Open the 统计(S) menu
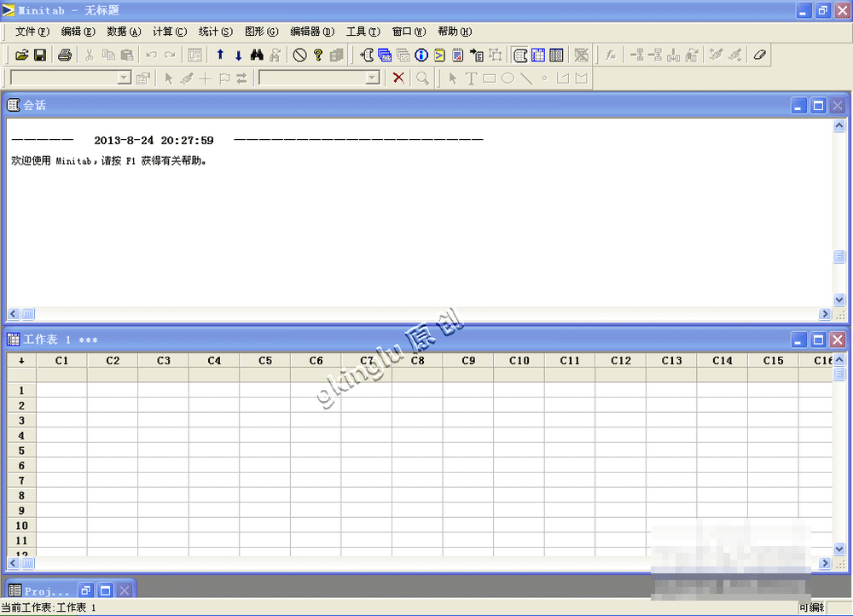Viewport: 853px width, 616px height. point(216,32)
